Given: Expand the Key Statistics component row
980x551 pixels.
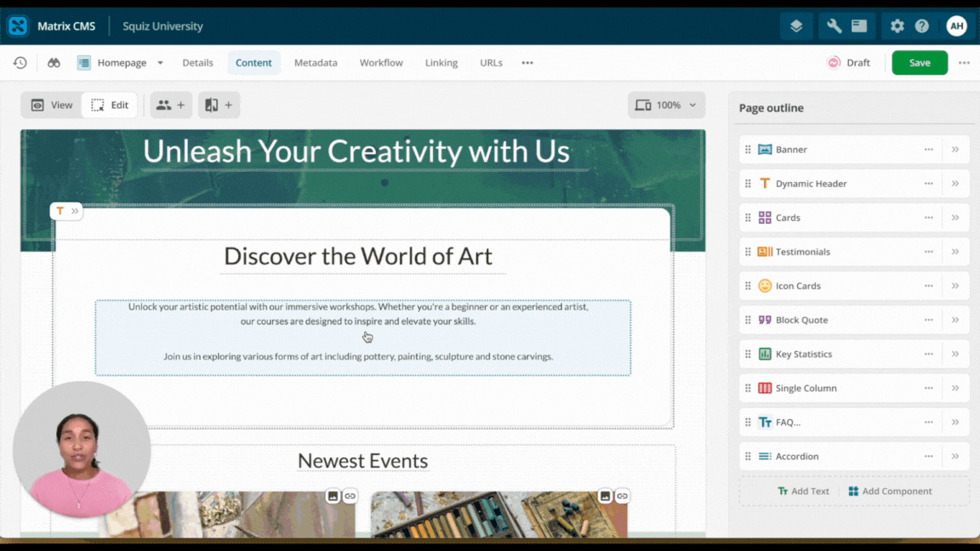Looking at the screenshot, I should tap(955, 354).
